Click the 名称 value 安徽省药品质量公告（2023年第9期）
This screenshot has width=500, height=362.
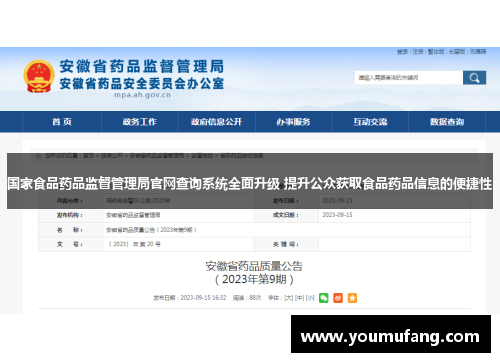[x=151, y=230]
